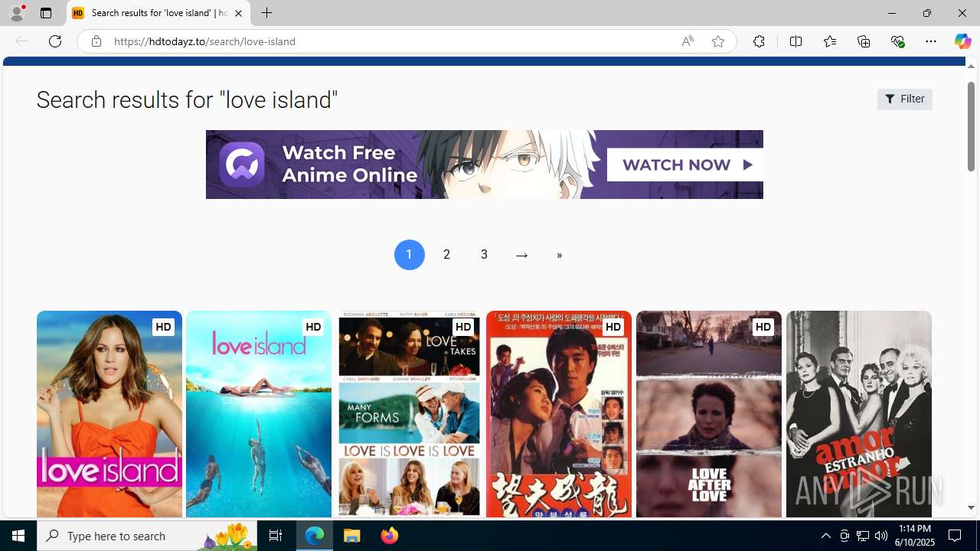The image size is (980, 551).
Task: Launch Firefox from the taskbar
Action: pos(389,536)
